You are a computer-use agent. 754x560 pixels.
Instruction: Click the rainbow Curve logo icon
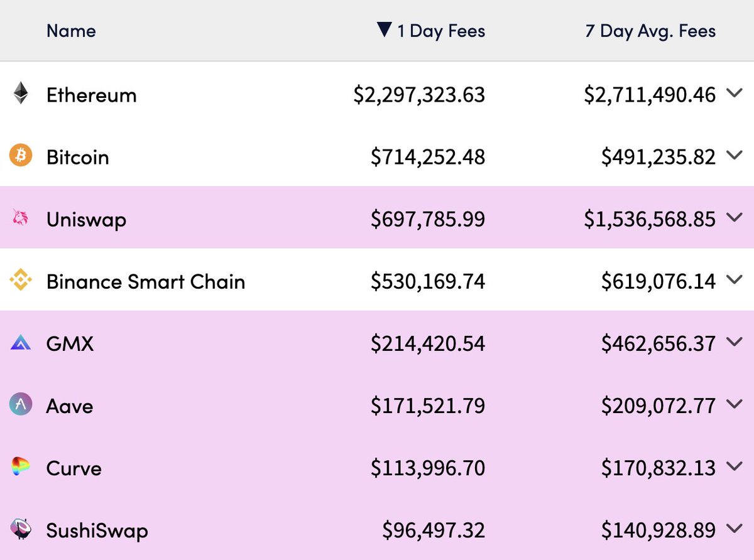tap(21, 467)
